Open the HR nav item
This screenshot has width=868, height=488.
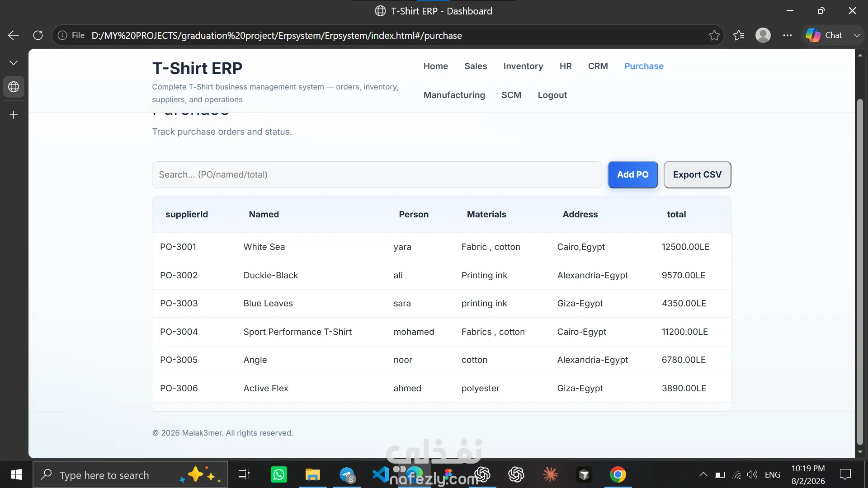566,66
